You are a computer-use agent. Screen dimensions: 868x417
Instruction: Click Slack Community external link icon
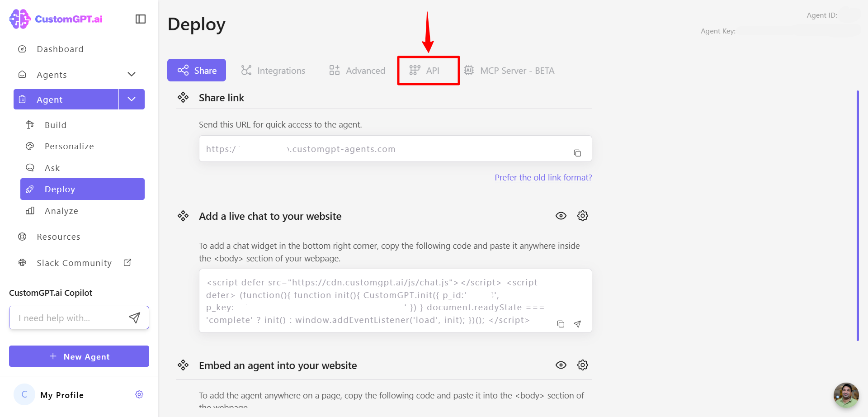[x=127, y=262]
